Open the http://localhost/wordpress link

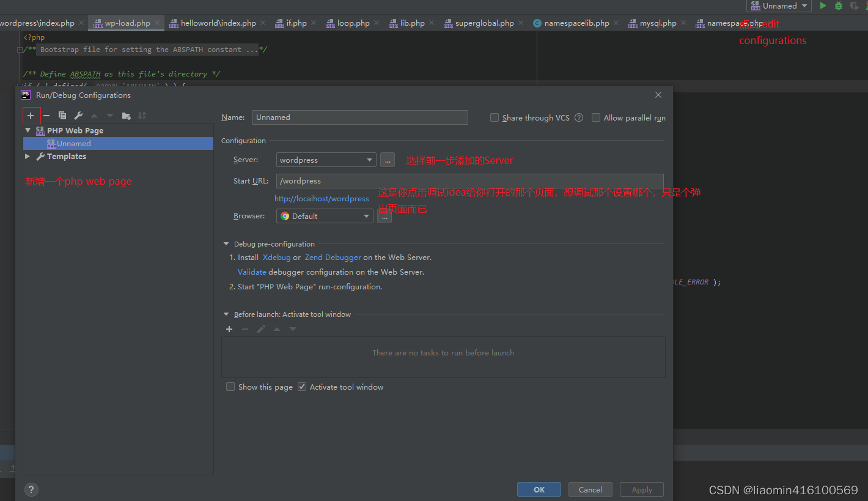point(322,199)
